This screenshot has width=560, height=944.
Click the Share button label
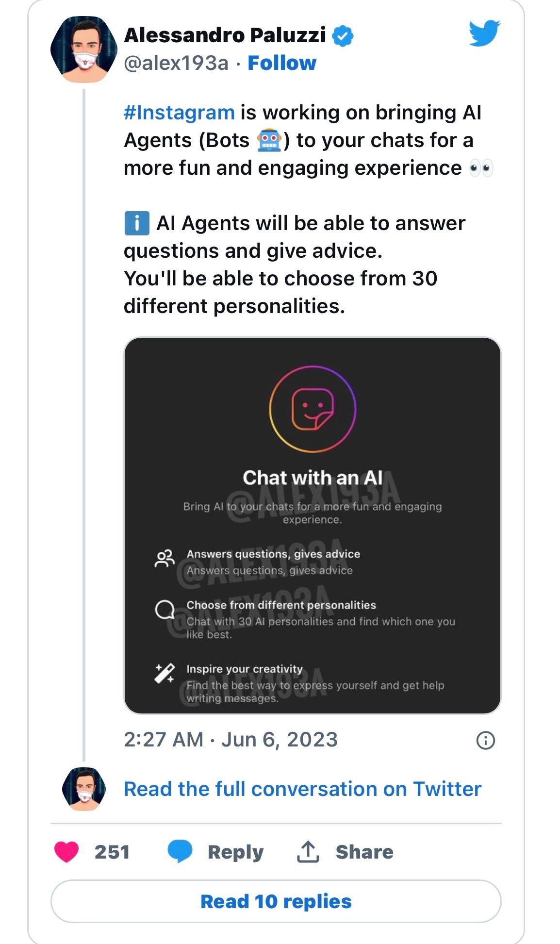click(364, 852)
